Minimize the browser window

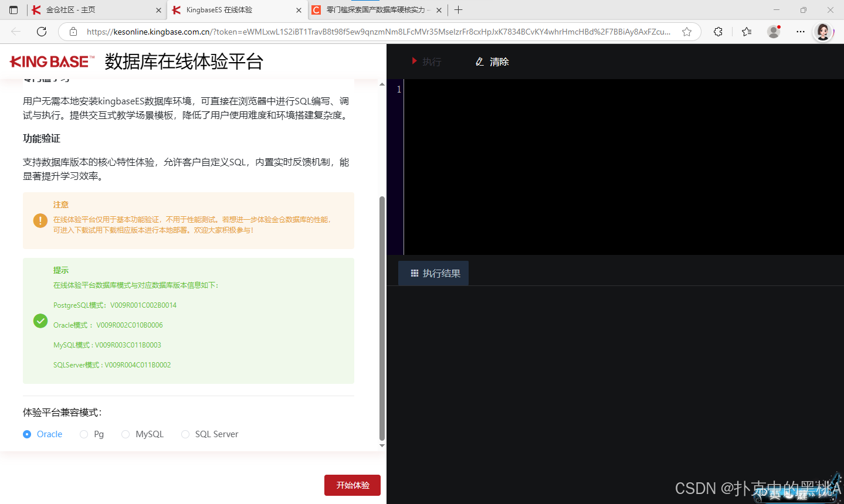point(777,10)
